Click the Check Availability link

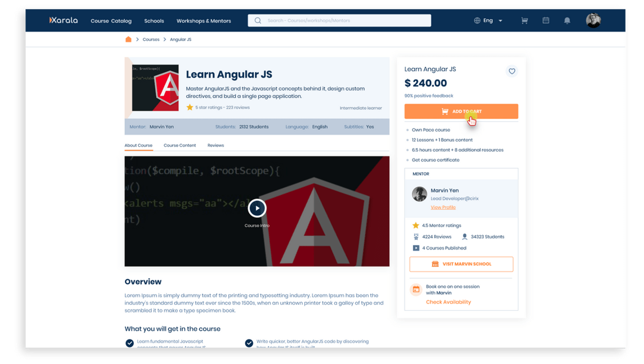point(448,302)
